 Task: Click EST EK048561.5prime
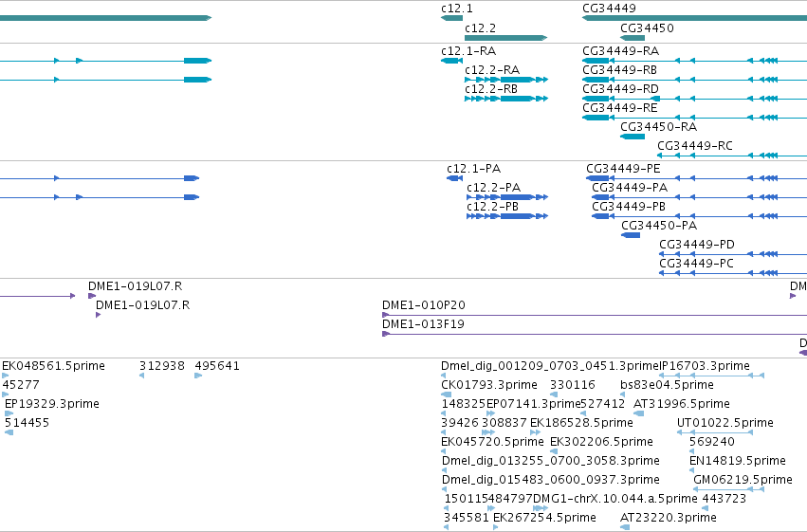53,366
